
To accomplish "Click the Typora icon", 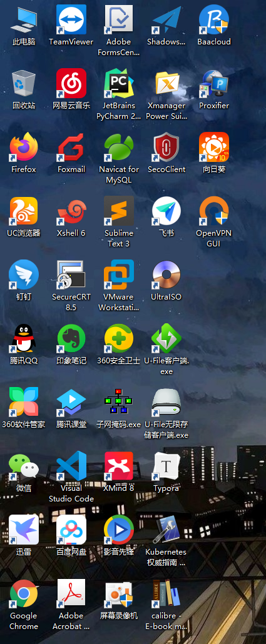I will point(166,466).
